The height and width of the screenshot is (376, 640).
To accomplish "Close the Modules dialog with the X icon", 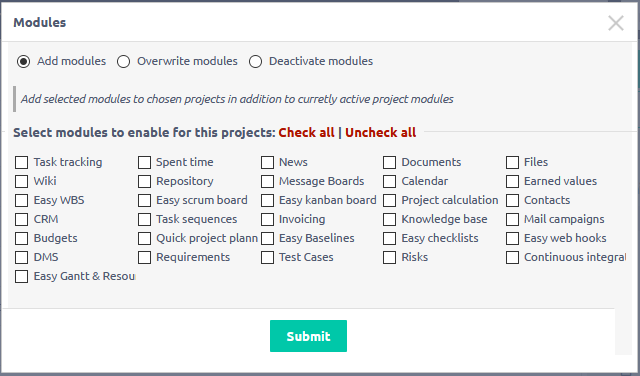I will coord(616,23).
